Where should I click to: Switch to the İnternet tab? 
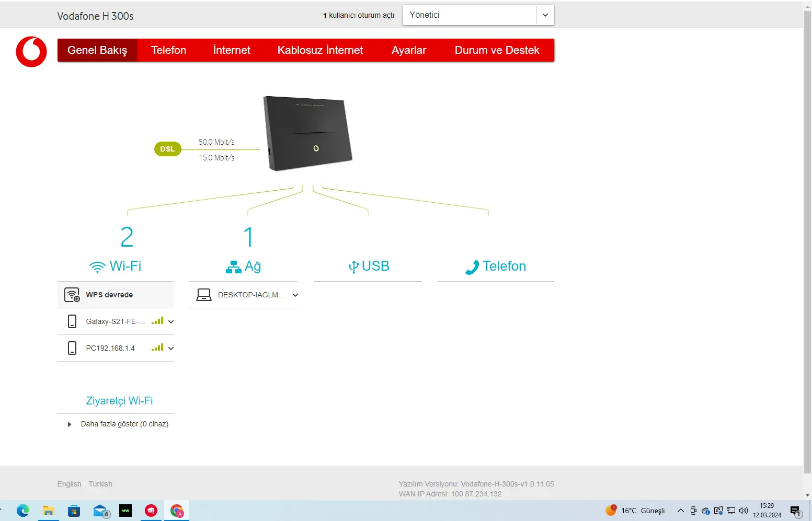(232, 50)
